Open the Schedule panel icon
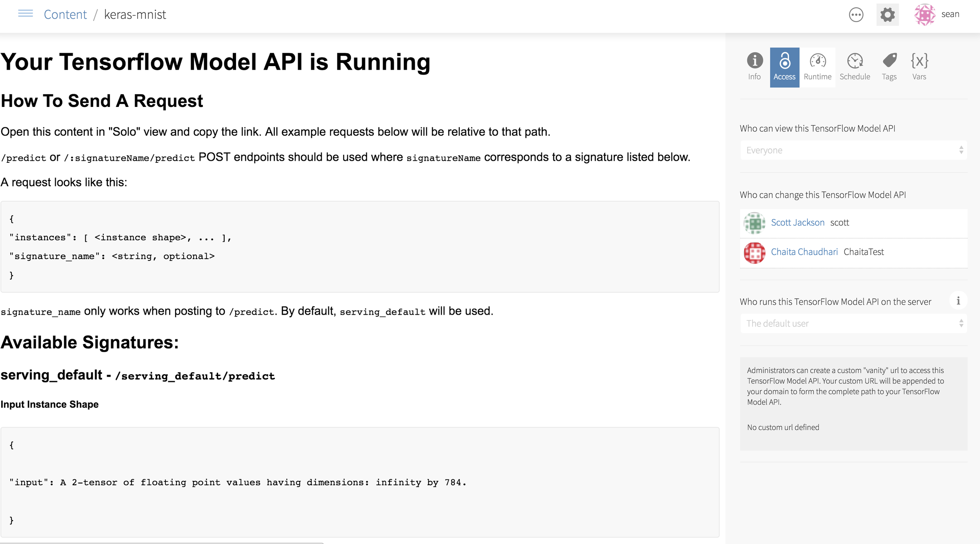The image size is (980, 544). (x=855, y=62)
